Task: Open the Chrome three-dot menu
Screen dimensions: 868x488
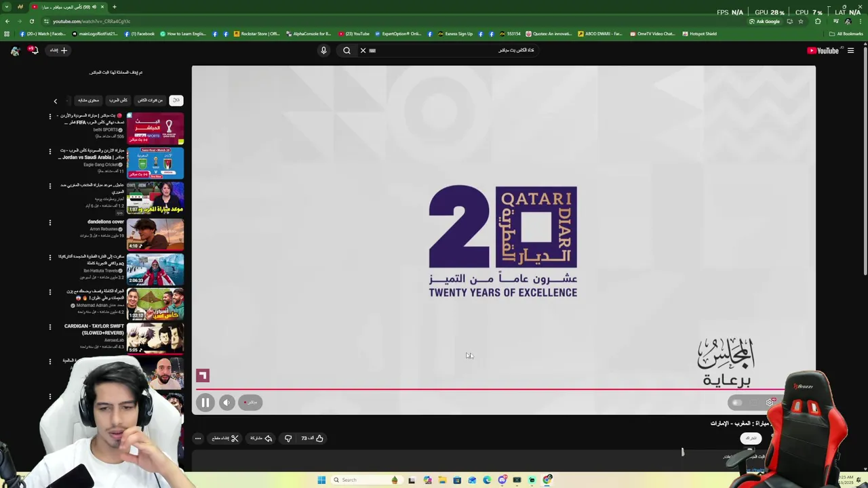Action: point(859,21)
